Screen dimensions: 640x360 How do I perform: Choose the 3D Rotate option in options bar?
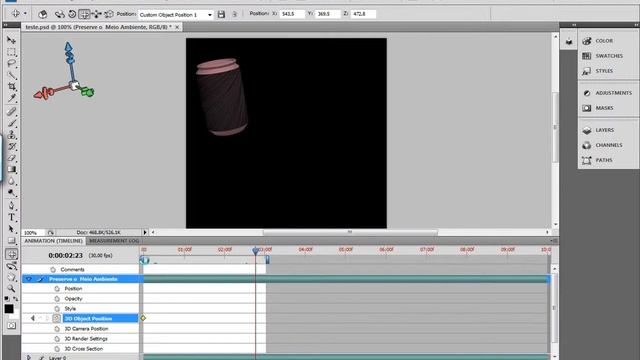60,14
